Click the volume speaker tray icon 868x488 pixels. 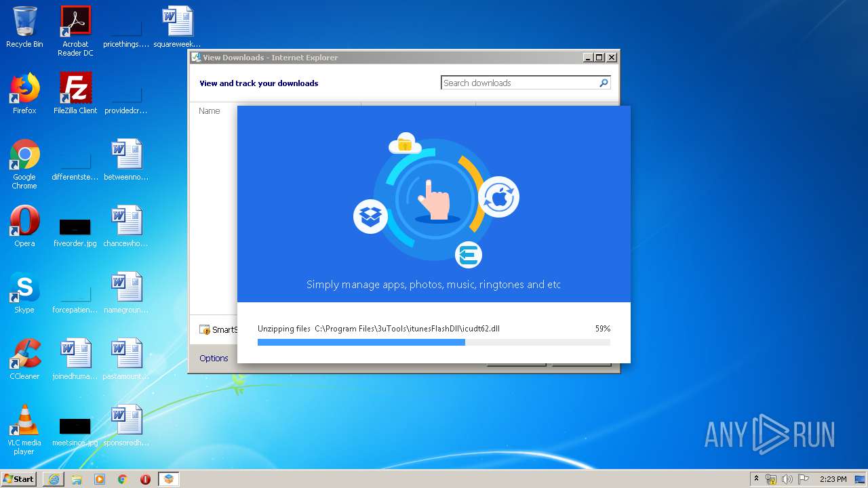[787, 479]
